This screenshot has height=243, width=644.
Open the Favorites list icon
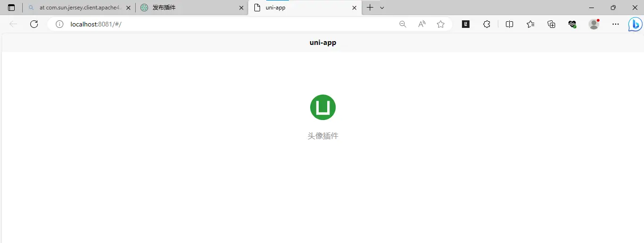click(x=531, y=24)
